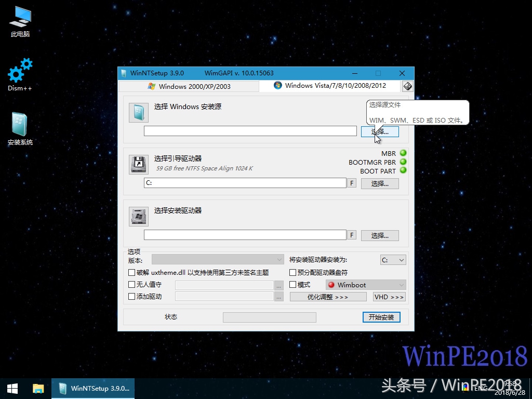Click the 选择 Windows 安装源 heading
532x399 pixels.
click(188, 107)
